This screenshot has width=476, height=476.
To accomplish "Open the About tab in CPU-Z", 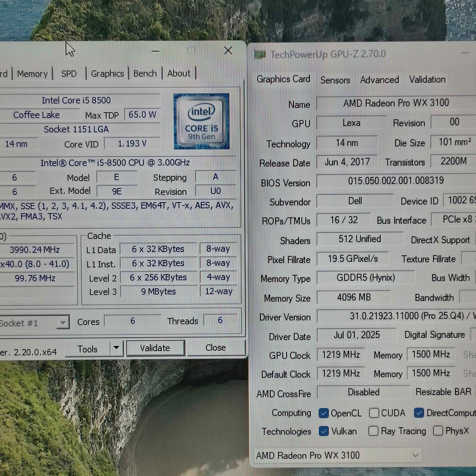I will click(179, 73).
